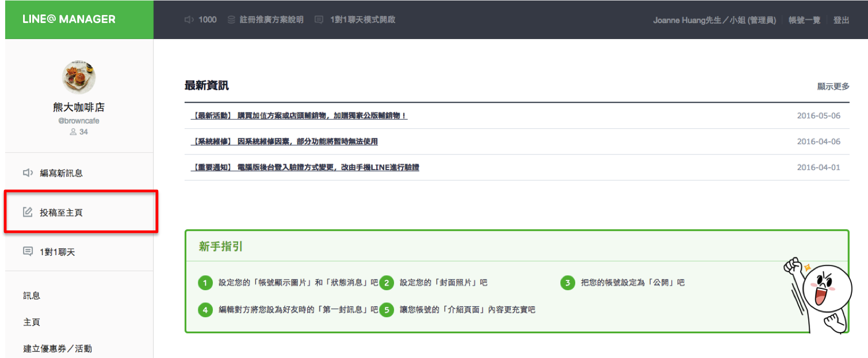Click 帳號一覽 in the top bar

(804, 20)
